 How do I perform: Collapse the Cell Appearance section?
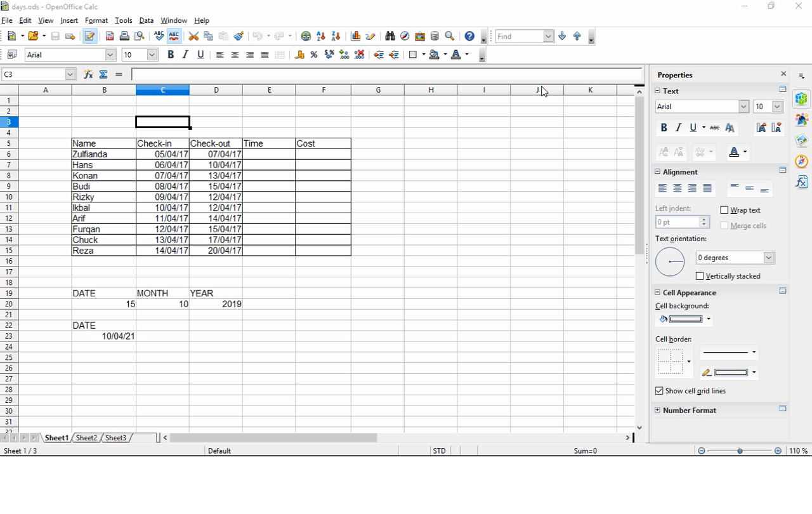click(x=657, y=293)
